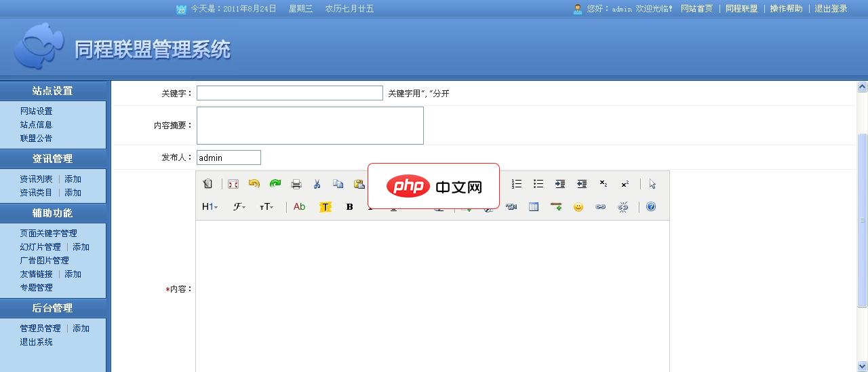Select the 后台管理 sidebar header

coord(53,308)
